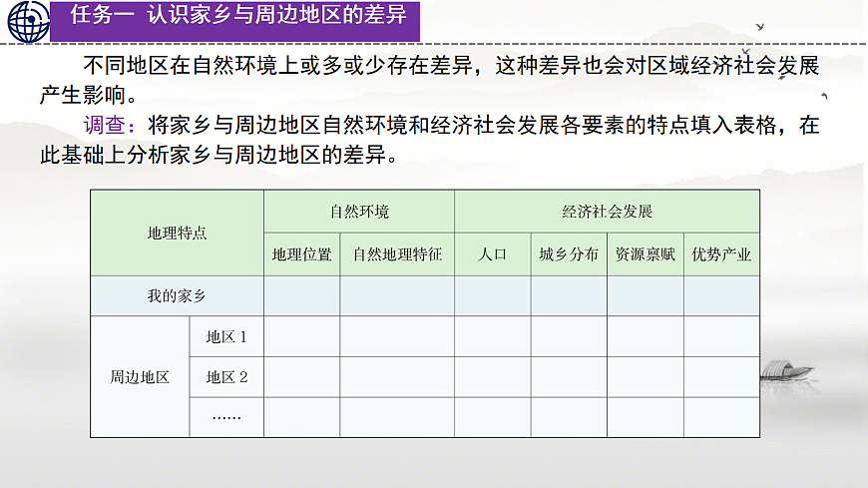Click the 经济社会发展 header cell

pos(608,212)
